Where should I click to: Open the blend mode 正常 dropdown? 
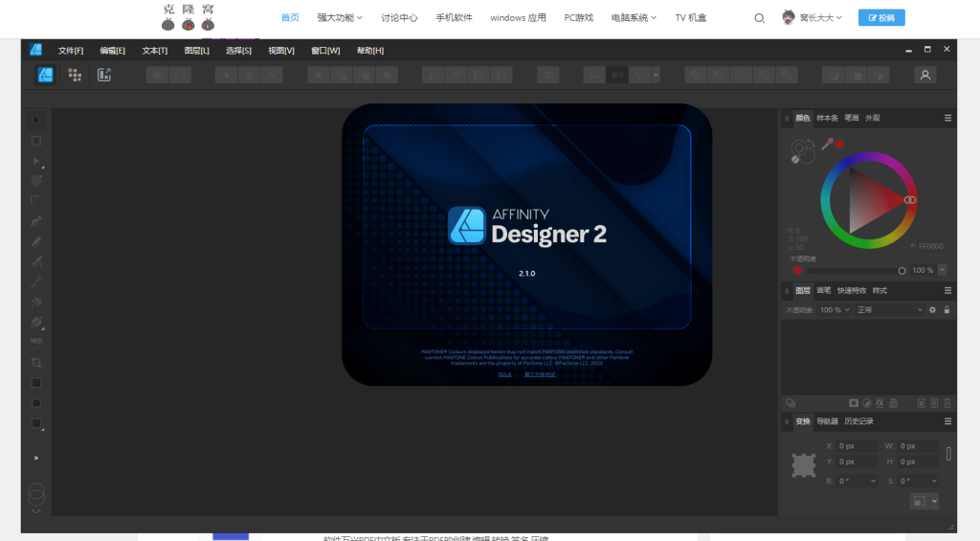pyautogui.click(x=889, y=310)
